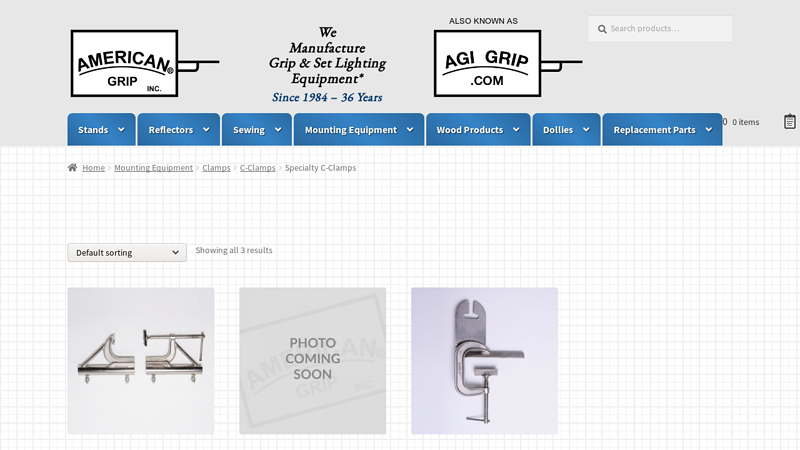Open the Stands menu
Image resolution: width=800 pixels, height=450 pixels.
(93, 130)
